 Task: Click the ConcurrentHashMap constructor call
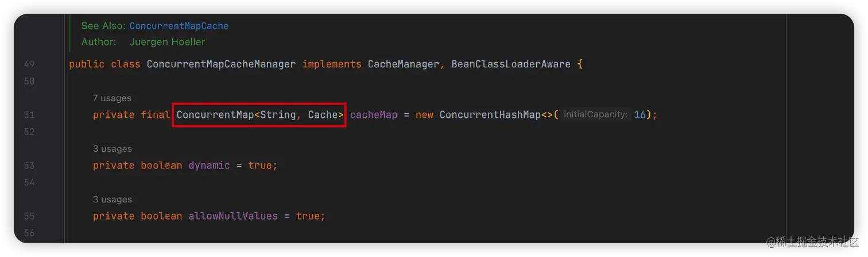click(490, 115)
